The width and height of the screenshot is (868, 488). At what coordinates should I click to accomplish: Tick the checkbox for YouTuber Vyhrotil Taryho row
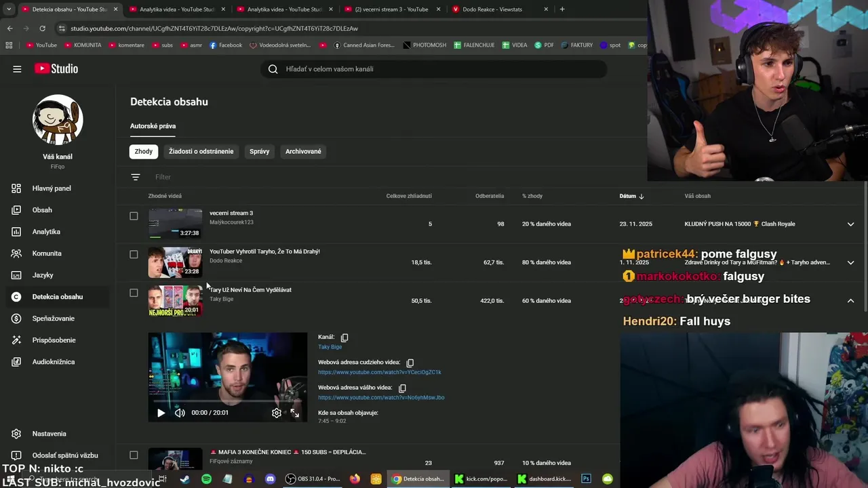[x=134, y=255]
